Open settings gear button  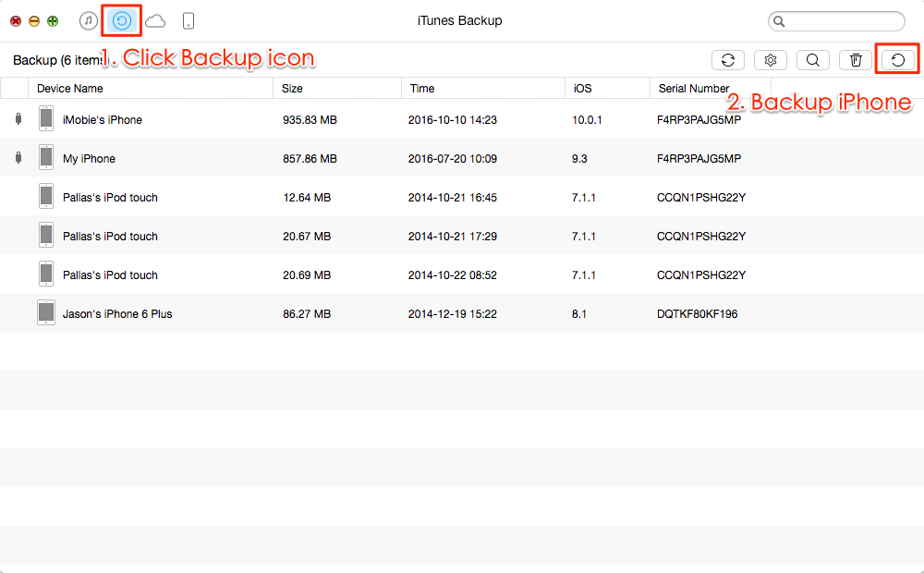click(x=771, y=60)
